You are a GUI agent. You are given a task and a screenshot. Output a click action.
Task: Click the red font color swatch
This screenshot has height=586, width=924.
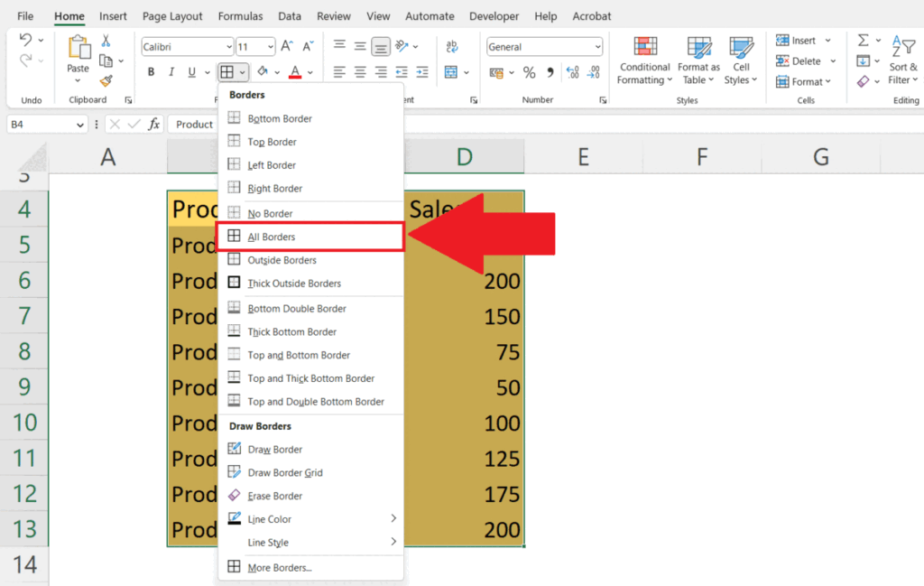point(293,78)
